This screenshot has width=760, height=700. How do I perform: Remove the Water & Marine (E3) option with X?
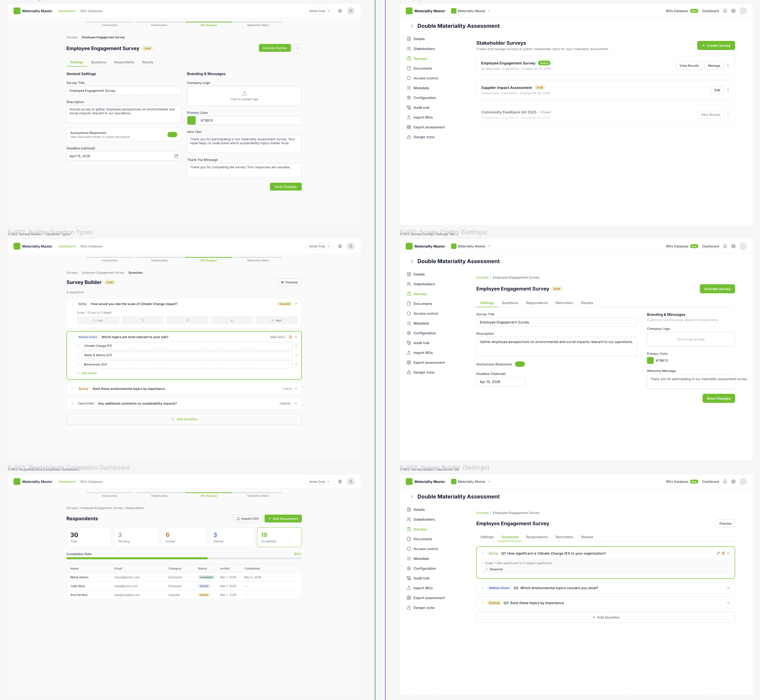tap(296, 355)
